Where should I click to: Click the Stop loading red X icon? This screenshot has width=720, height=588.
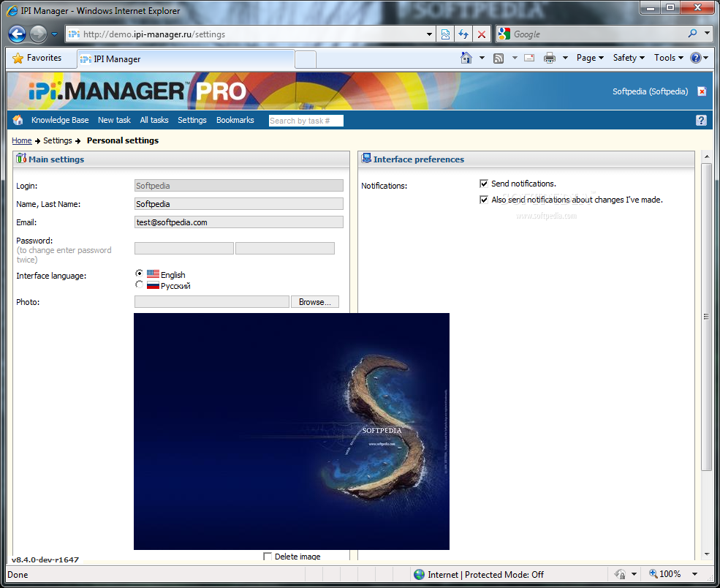point(481,34)
